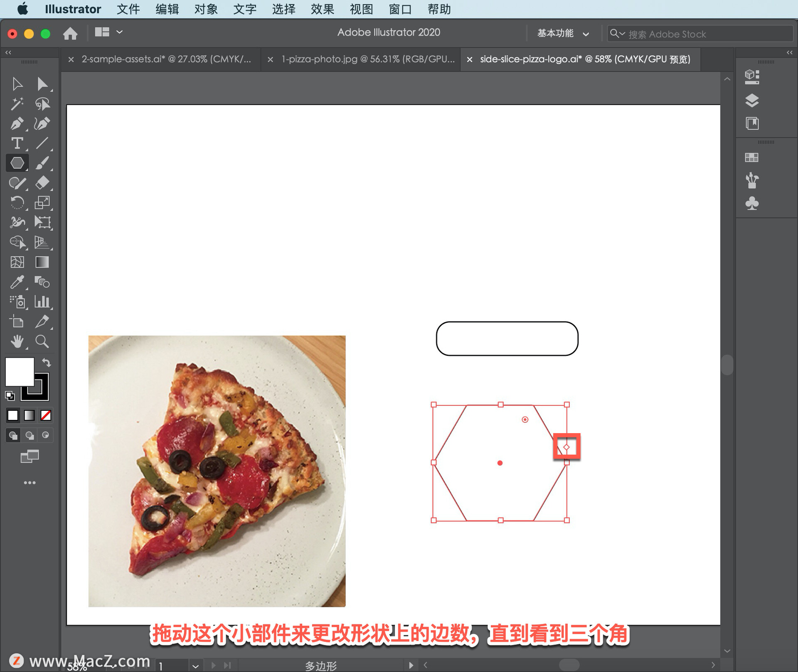Select the Shaper tool
The height and width of the screenshot is (672, 798).
[17, 183]
